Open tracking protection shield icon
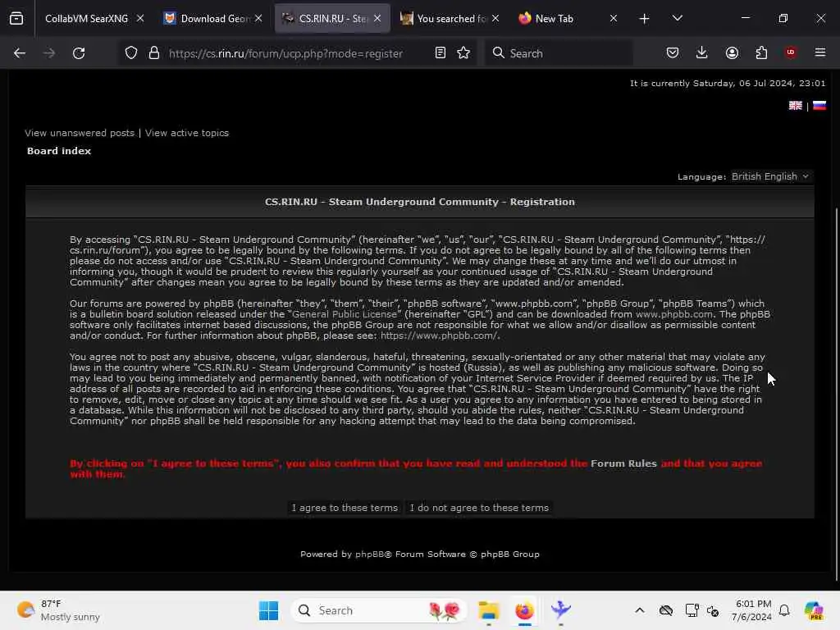This screenshot has width=840, height=630. point(131,53)
